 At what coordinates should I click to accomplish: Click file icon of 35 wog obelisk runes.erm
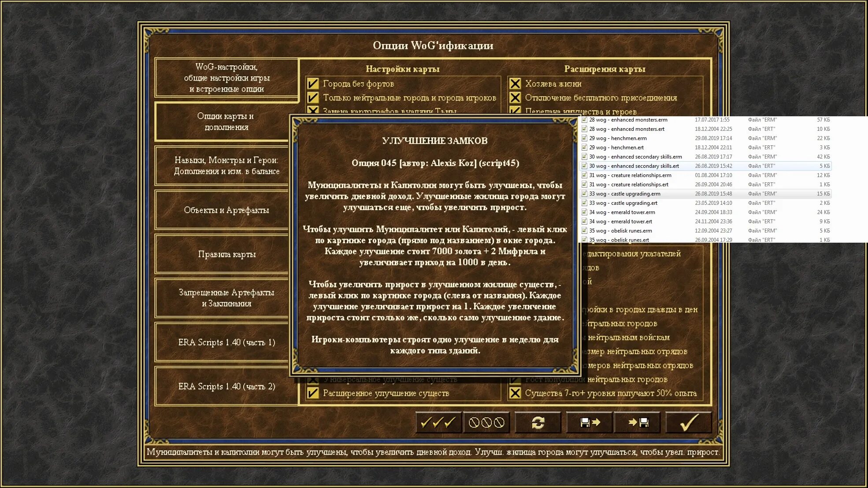pos(584,231)
